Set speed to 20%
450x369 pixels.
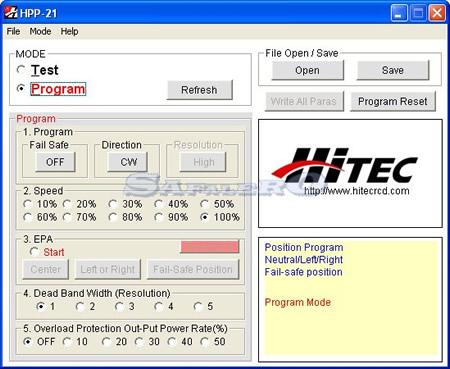[x=67, y=204]
